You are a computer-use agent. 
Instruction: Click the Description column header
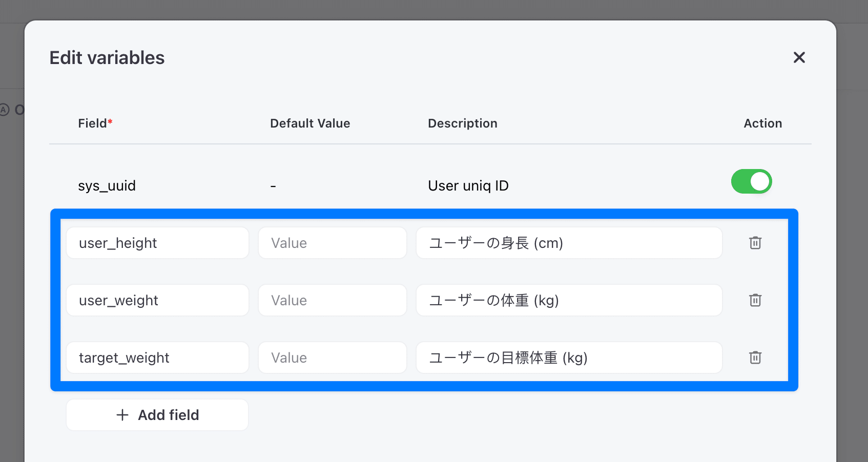[462, 123]
